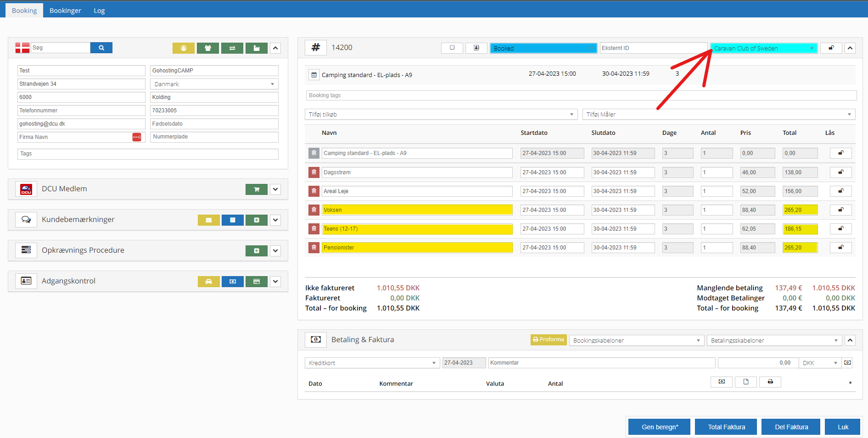Toggle the lock for the Voksen row
This screenshot has height=438, width=868.
(840, 210)
